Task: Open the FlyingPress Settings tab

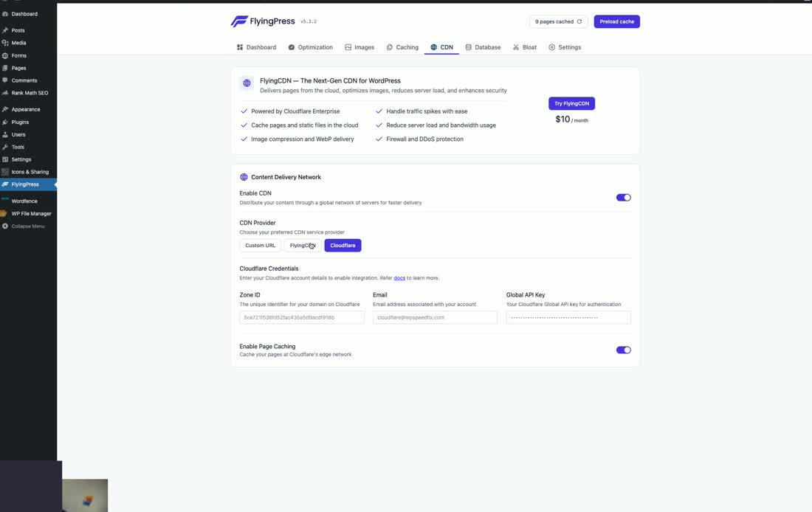Action: pos(565,47)
